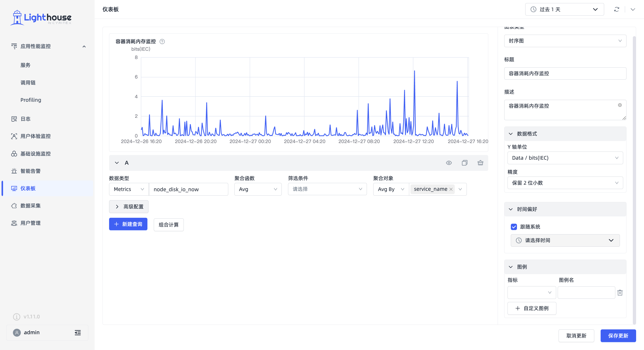This screenshot has width=644, height=350.
Task: Delete query A with trash basket icon
Action: click(480, 163)
